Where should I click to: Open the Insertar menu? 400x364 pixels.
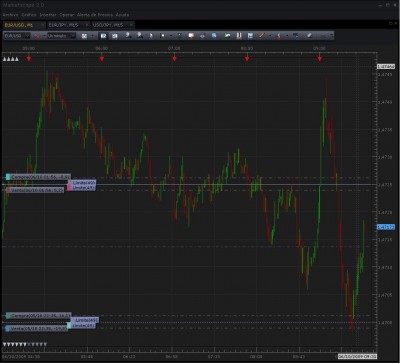(x=48, y=15)
